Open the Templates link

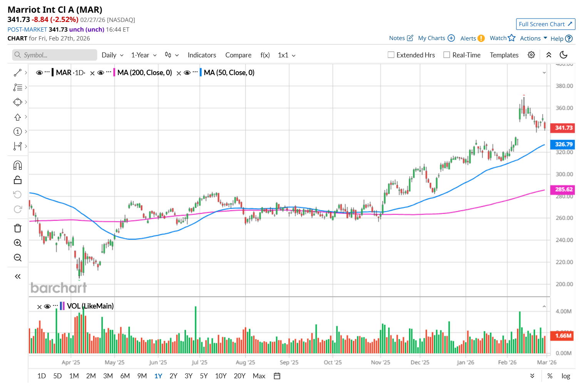coord(504,55)
